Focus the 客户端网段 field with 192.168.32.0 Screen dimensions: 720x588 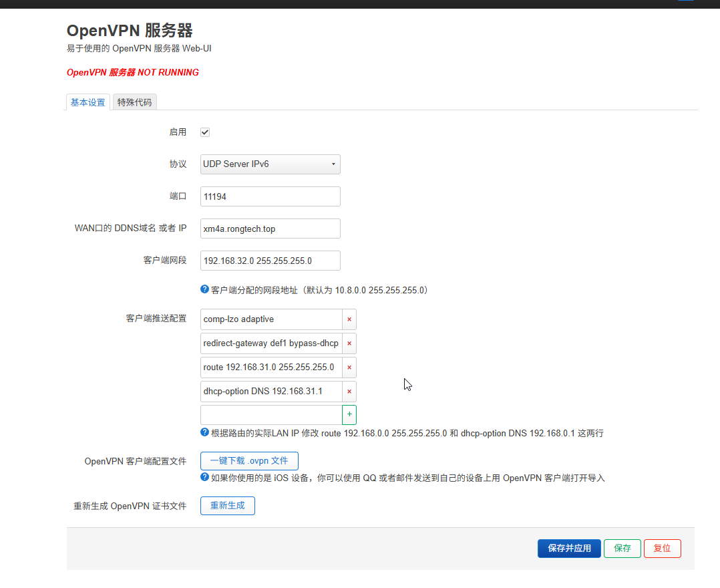tap(271, 261)
